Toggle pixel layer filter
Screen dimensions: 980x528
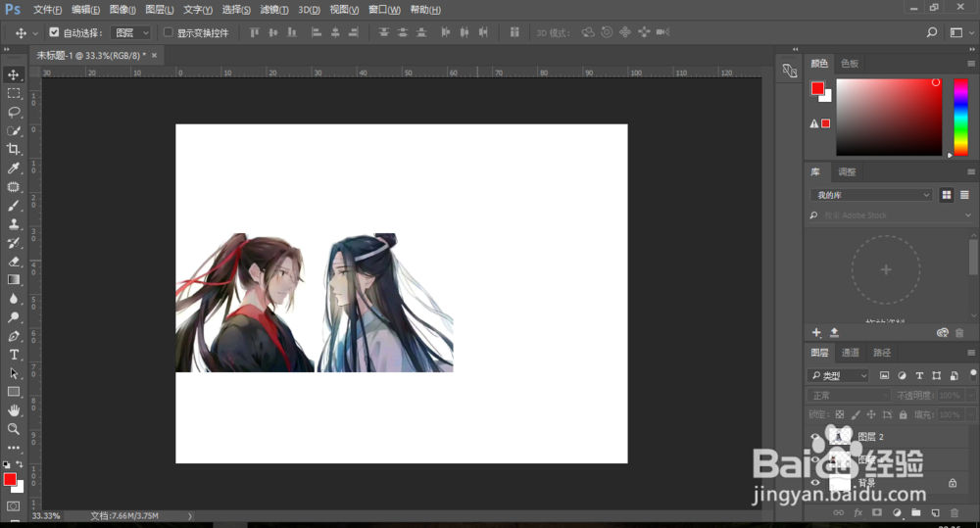[x=884, y=375]
